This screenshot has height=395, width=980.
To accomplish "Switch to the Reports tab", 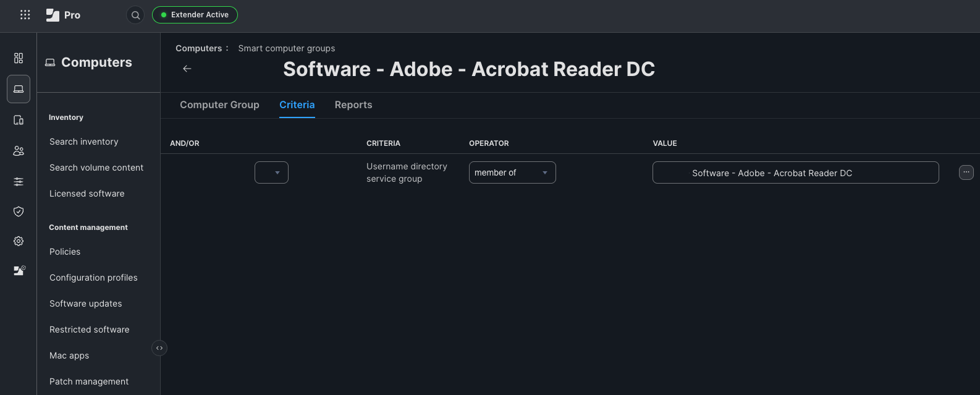I will (353, 105).
